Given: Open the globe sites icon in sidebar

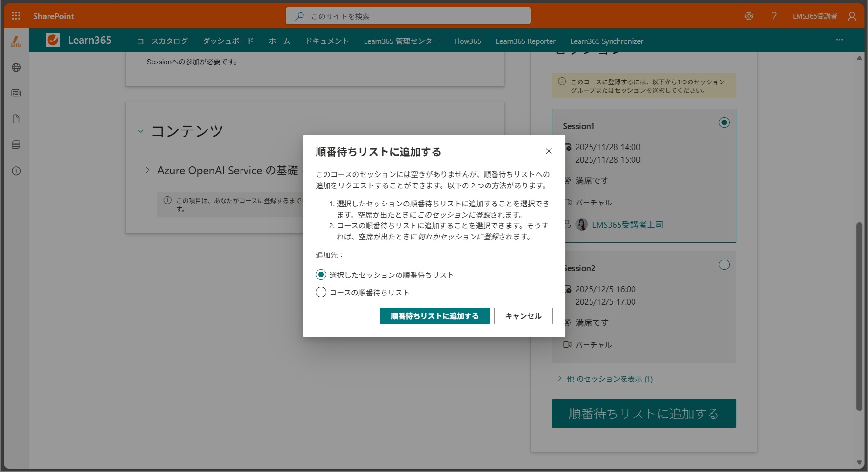Looking at the screenshot, I should tap(16, 68).
